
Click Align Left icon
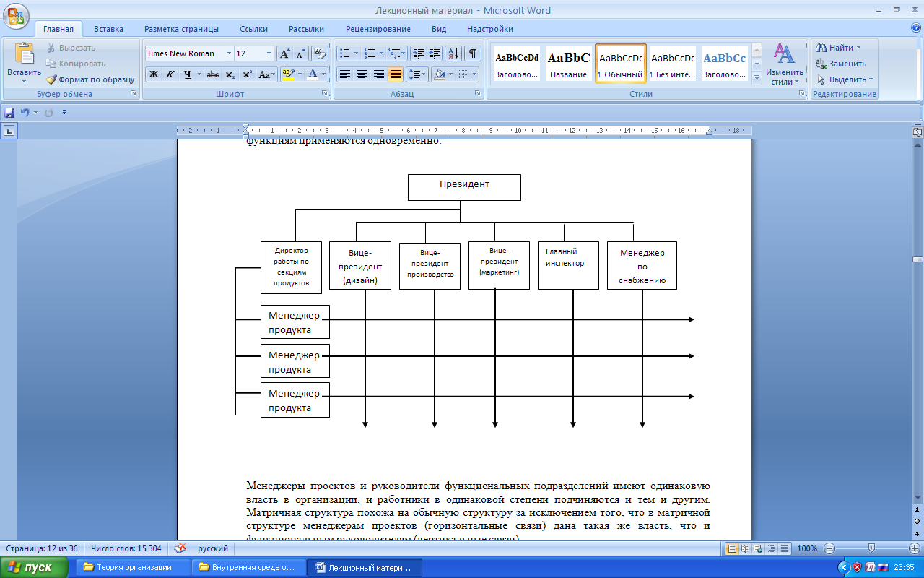(x=345, y=74)
